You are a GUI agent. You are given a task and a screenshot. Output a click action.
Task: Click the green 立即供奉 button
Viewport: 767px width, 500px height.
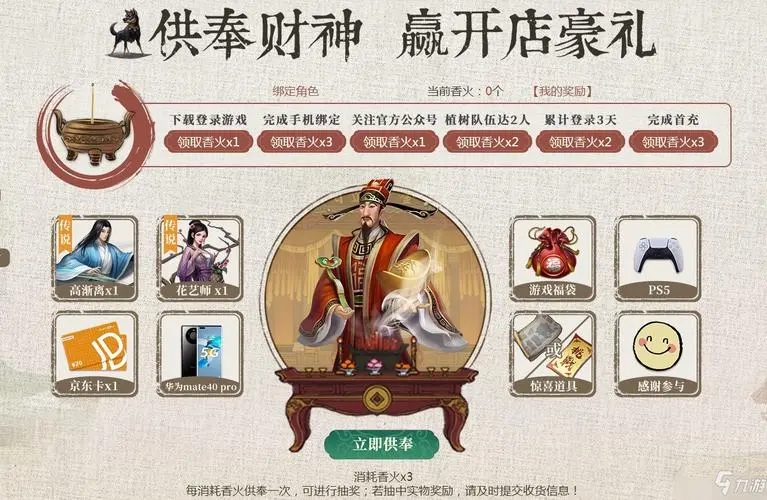point(382,444)
